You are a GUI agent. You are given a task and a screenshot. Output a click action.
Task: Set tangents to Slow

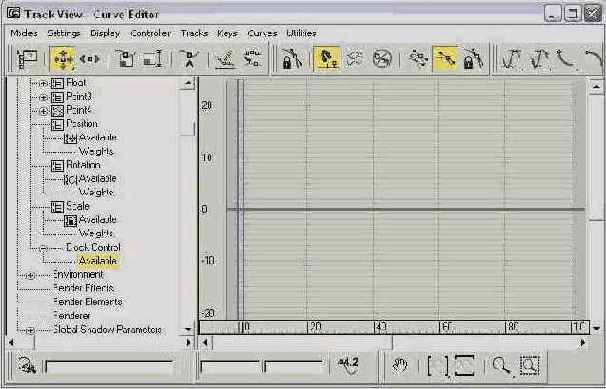[594, 59]
